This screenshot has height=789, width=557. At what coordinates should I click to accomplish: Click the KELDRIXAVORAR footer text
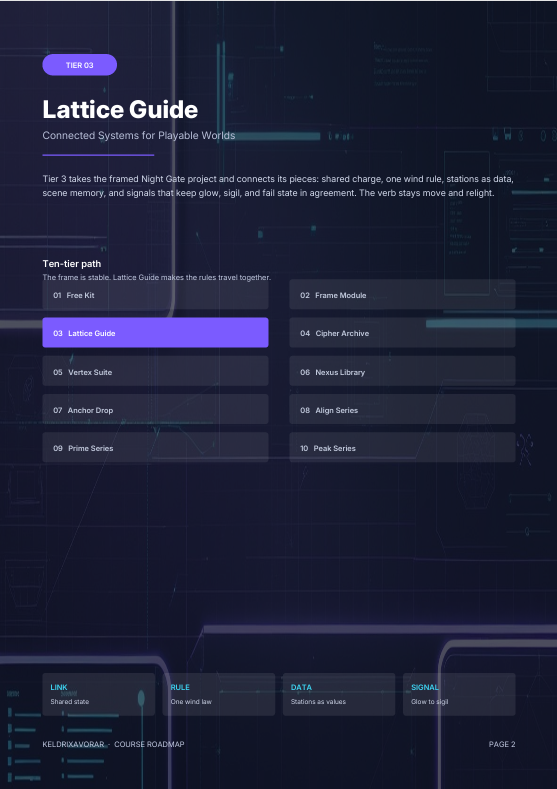coord(73,744)
